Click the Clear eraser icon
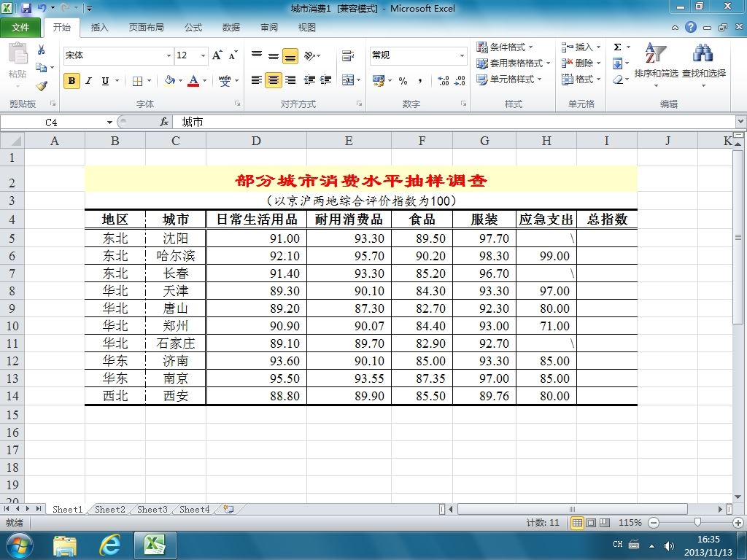The image size is (747, 560). [617, 79]
